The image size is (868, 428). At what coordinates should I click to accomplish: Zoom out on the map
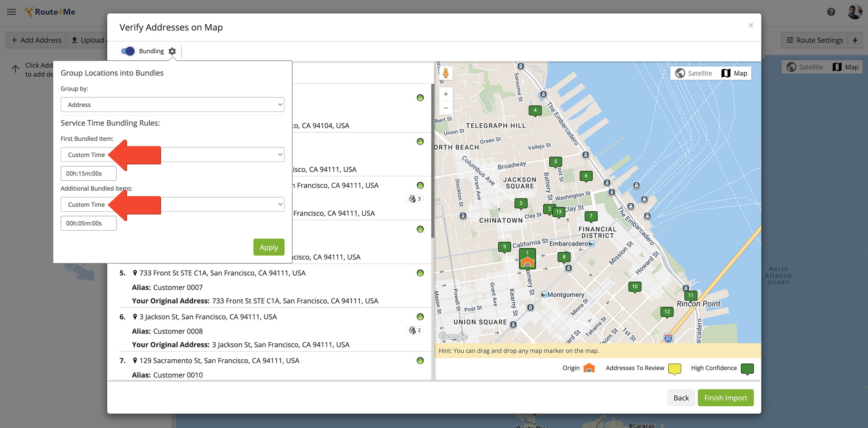pyautogui.click(x=445, y=108)
